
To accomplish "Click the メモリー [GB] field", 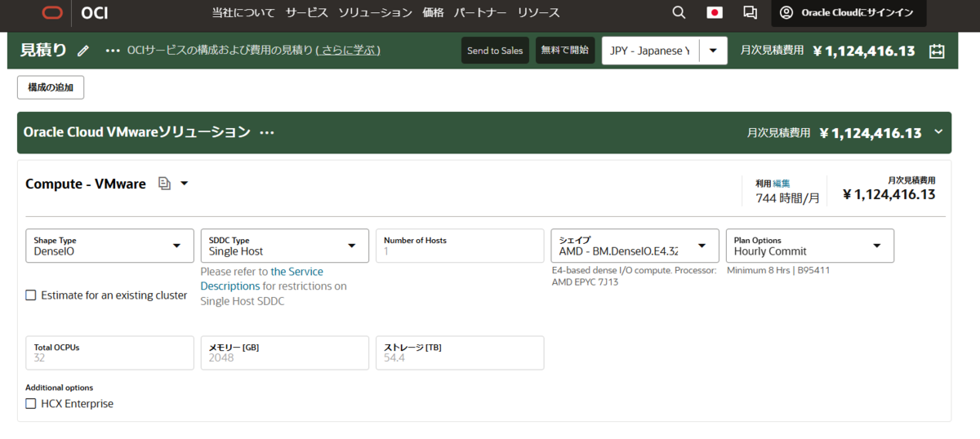I will [285, 353].
